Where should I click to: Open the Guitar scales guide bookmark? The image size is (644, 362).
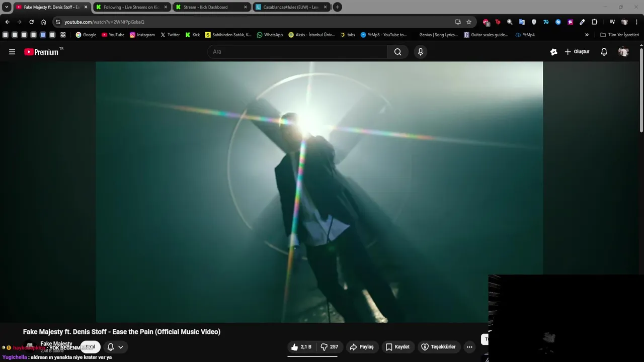tap(486, 35)
